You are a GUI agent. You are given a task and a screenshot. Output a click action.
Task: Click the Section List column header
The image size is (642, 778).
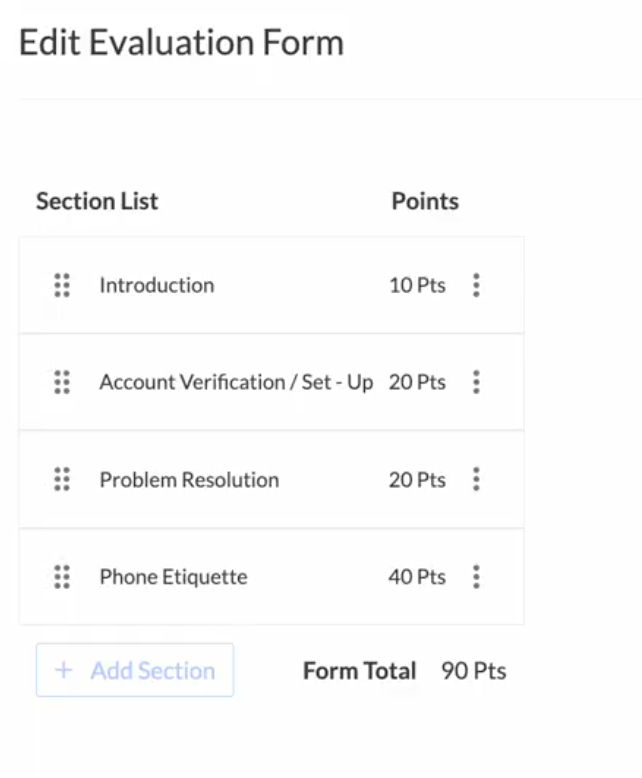click(x=97, y=201)
